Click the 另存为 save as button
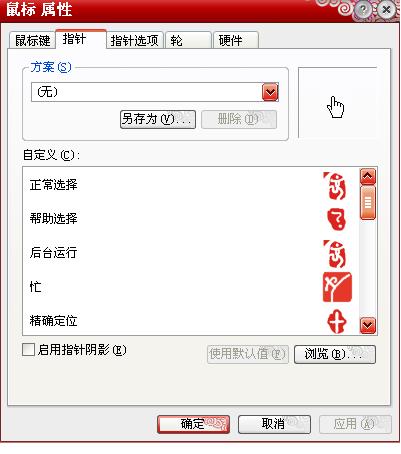Viewport: 401px width, 454px height. tap(158, 119)
